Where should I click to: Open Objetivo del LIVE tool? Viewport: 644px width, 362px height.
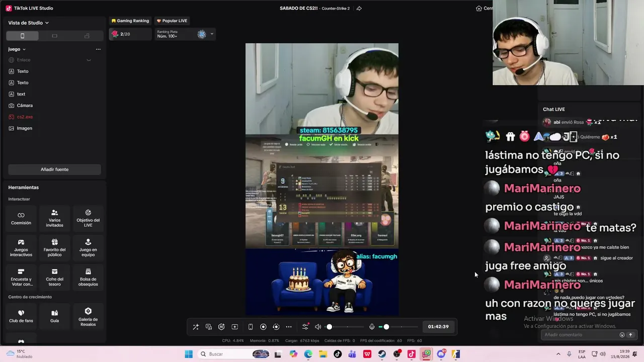(x=88, y=218)
